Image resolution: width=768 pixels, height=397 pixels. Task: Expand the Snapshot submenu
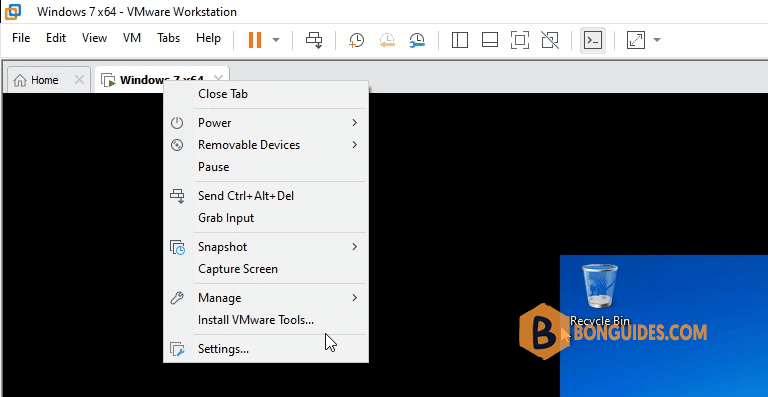pyautogui.click(x=266, y=247)
